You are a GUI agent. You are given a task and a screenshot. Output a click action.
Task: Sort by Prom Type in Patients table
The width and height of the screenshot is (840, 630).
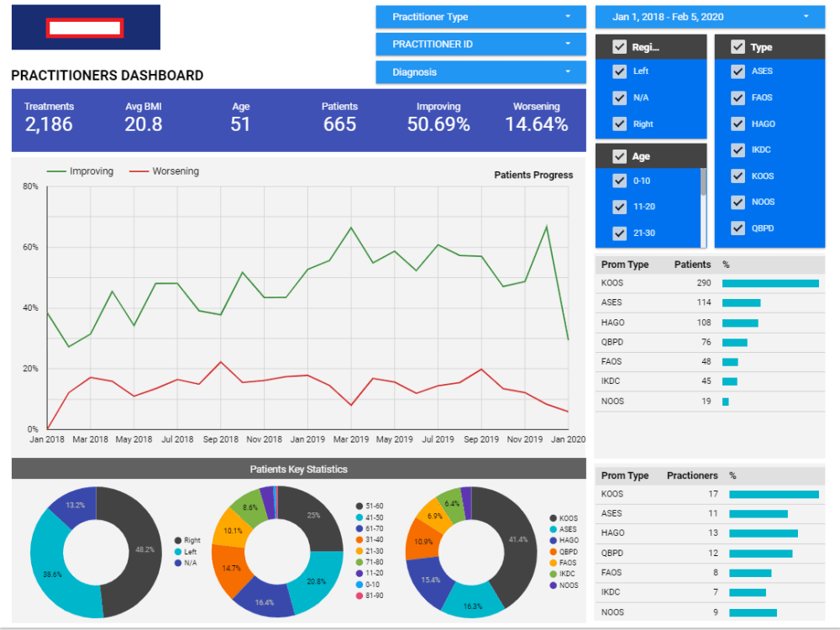point(625,265)
